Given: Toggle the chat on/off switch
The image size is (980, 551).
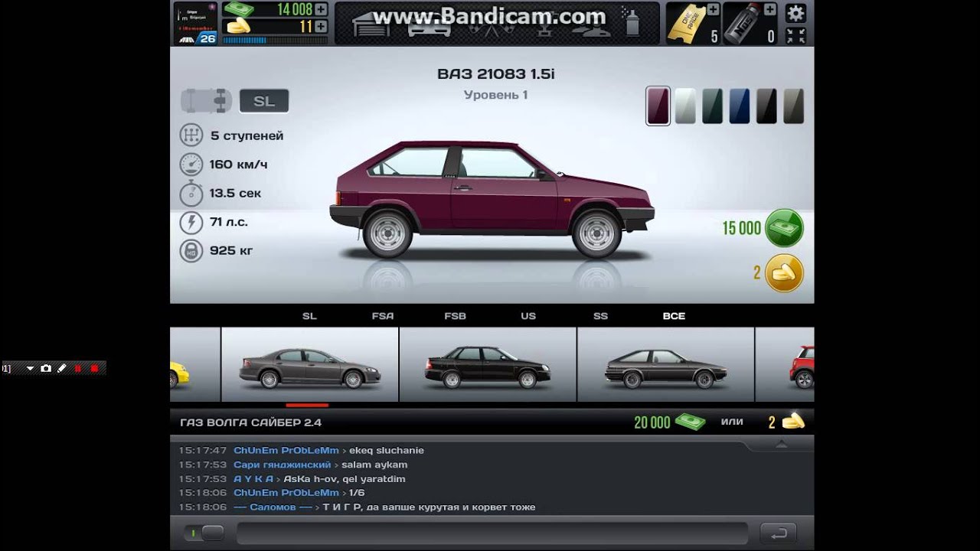Looking at the screenshot, I should pyautogui.click(x=203, y=533).
